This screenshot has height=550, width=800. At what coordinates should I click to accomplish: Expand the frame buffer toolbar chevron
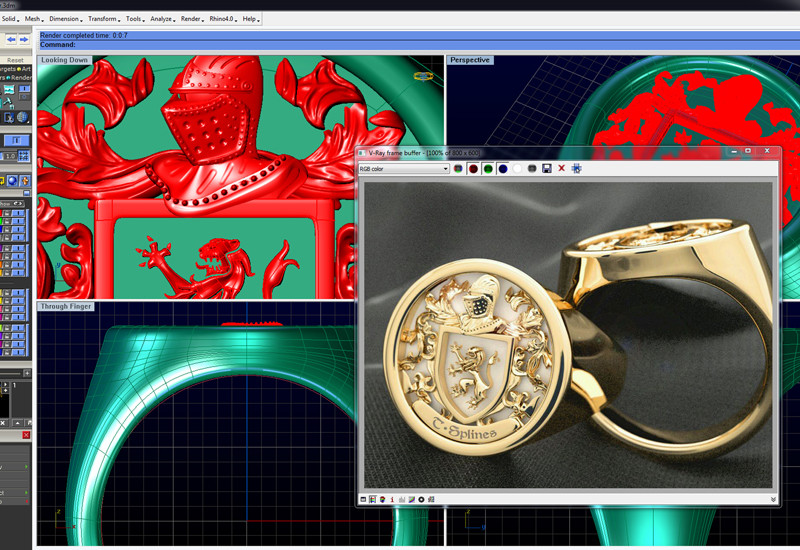[773, 499]
